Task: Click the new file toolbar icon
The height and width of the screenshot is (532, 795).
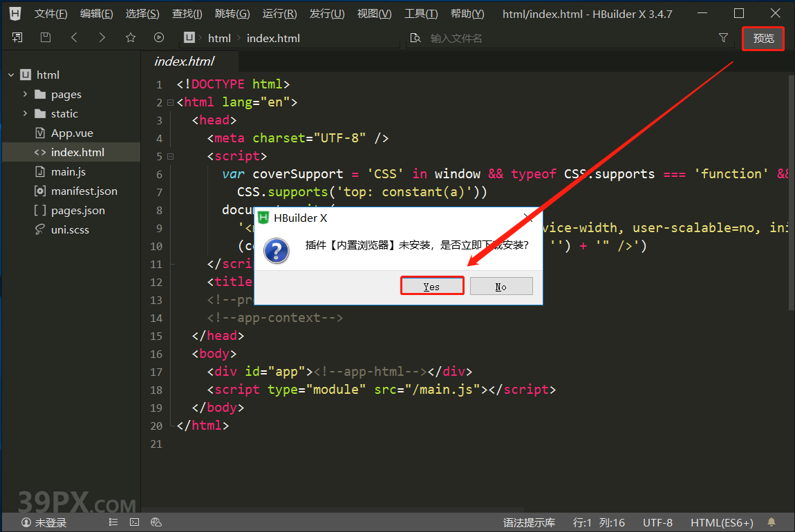Action: tap(17, 37)
